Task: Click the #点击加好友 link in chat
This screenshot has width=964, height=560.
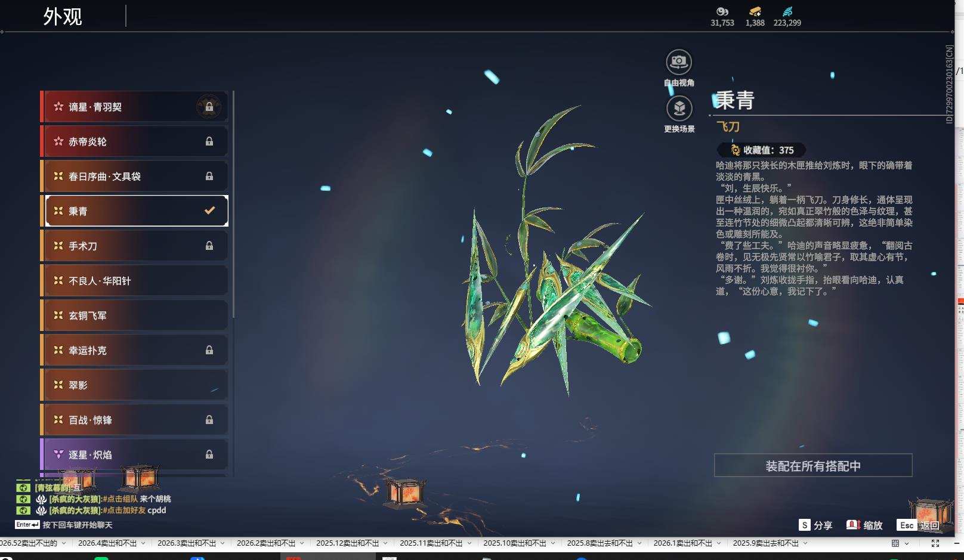Action: [x=124, y=510]
